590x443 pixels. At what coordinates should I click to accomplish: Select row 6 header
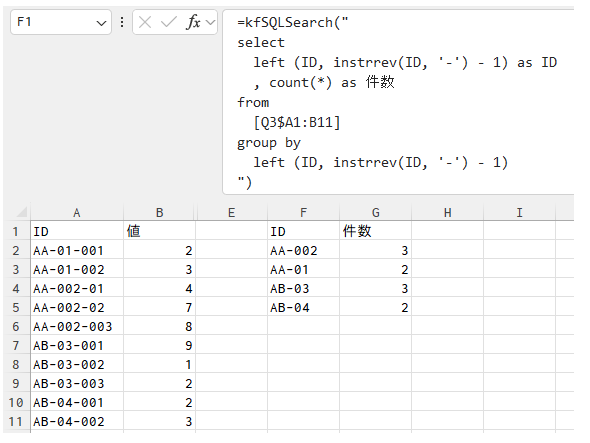pyautogui.click(x=16, y=326)
